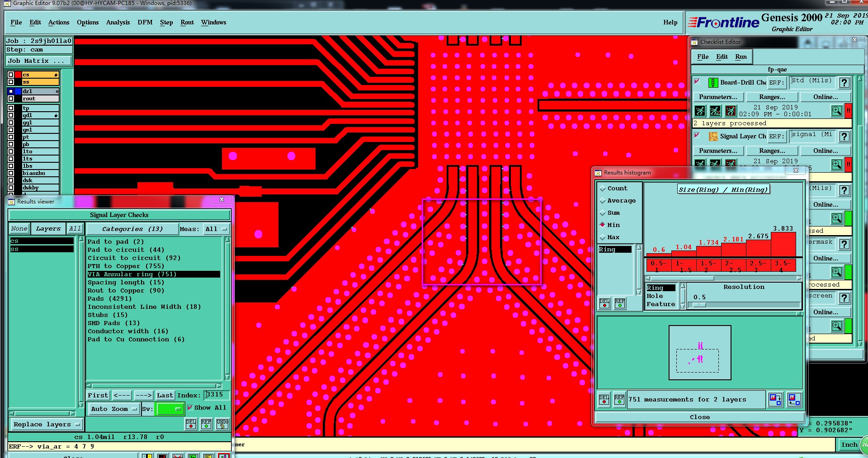
Task: Click the Inch units button
Action: tap(849, 444)
